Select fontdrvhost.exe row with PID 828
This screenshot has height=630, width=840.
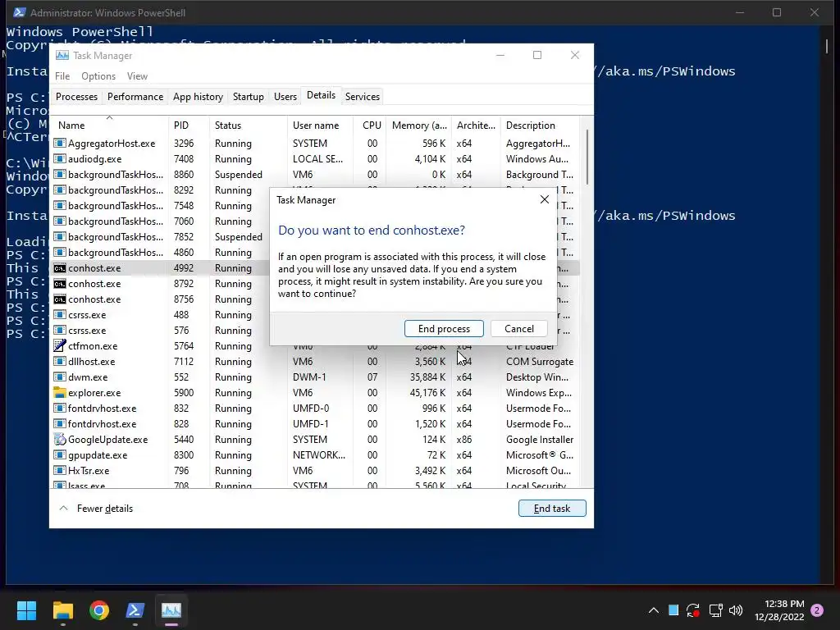[316, 424]
